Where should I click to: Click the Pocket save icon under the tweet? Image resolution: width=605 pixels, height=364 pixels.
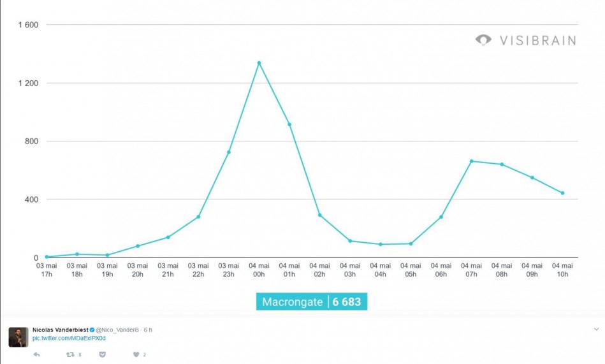tap(102, 354)
